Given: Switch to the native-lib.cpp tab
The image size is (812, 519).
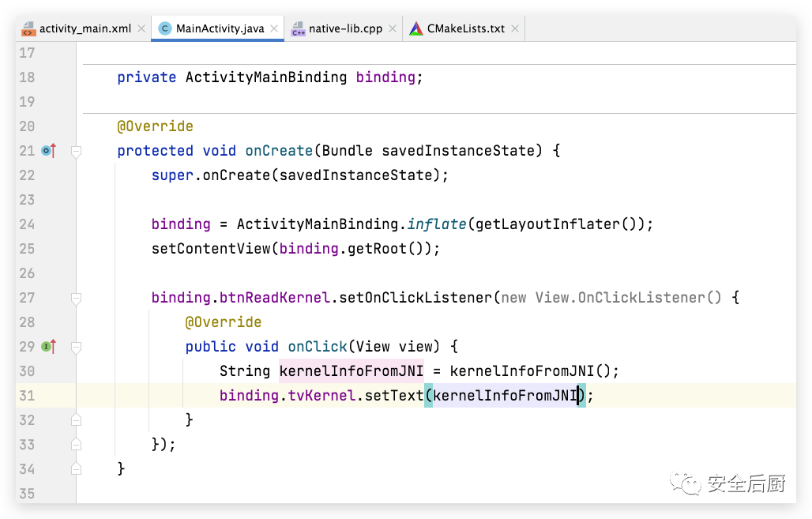Looking at the screenshot, I should tap(345, 29).
